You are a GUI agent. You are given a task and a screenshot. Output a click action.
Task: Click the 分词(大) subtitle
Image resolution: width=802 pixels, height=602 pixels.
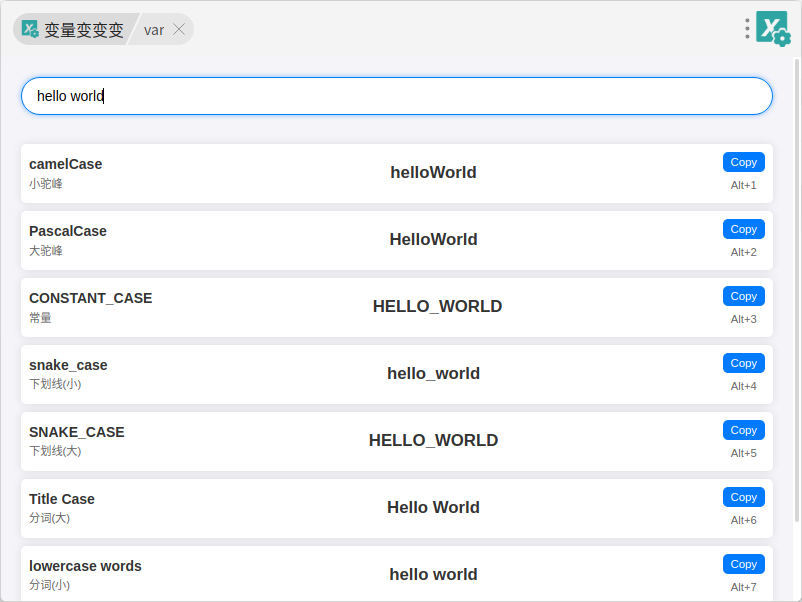(50, 518)
